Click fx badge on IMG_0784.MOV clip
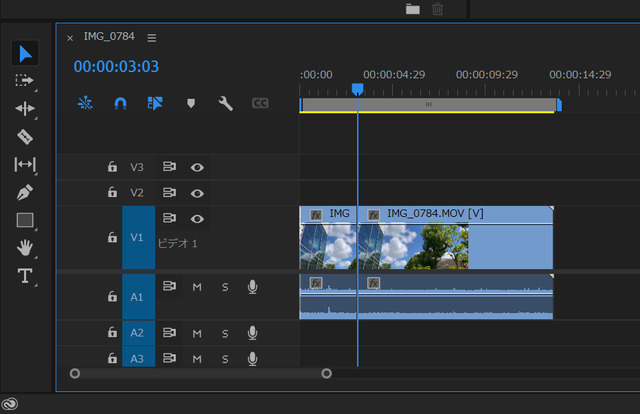This screenshot has width=640, height=414. click(x=373, y=214)
